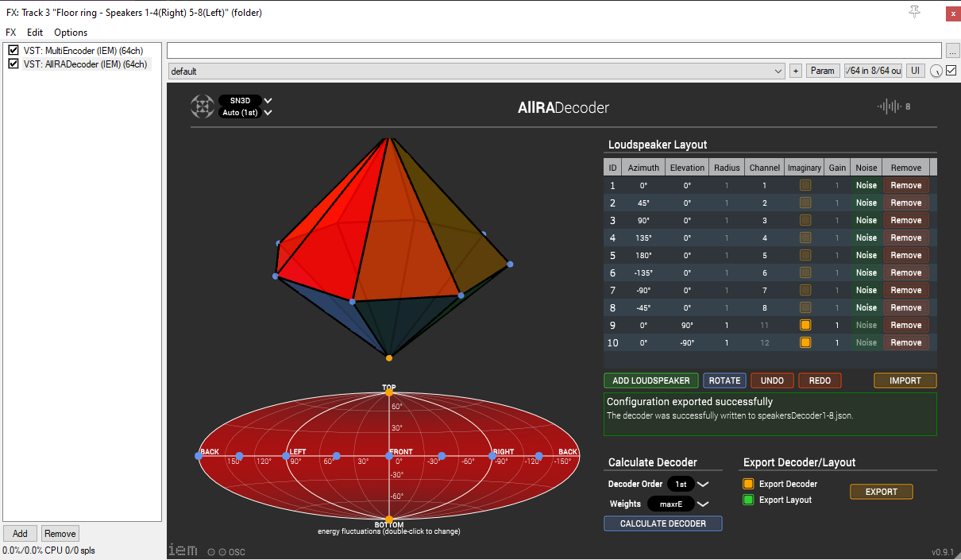This screenshot has width=961, height=560.
Task: Click the IMPORT button
Action: click(905, 380)
